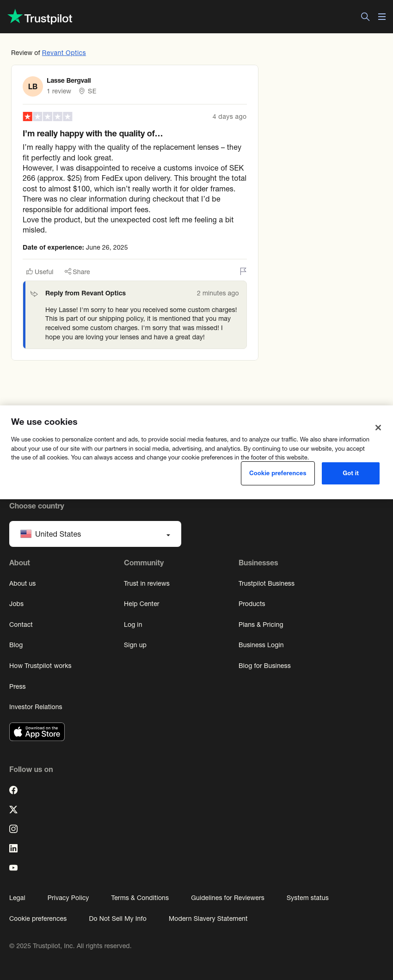Open the Help Center link

click(141, 604)
